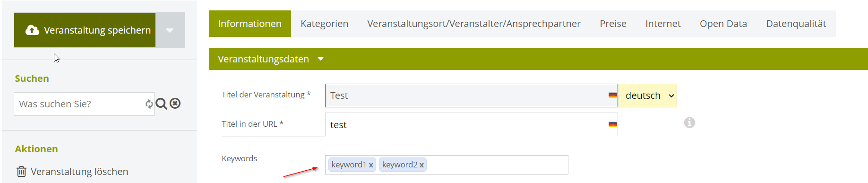This screenshot has height=183, width=868.
Task: Click the search magnifier icon
Action: pyautogui.click(x=161, y=104)
